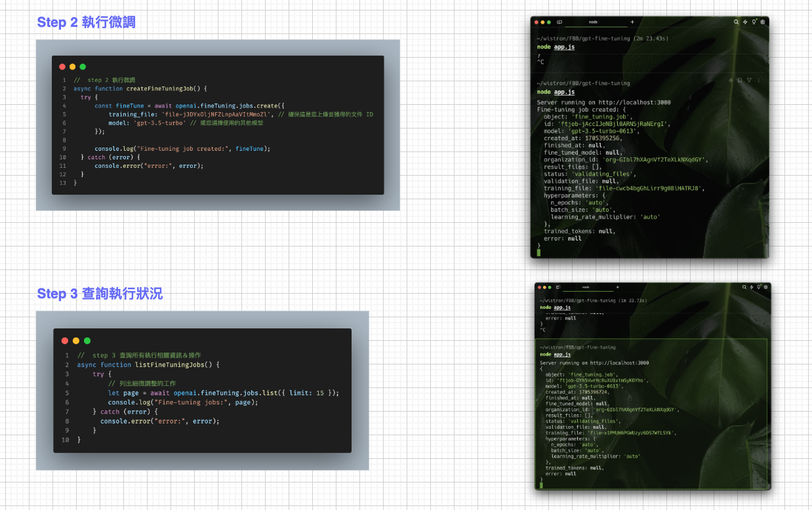
Task: Open the localhost:3000 link in upper terminal output
Action: coord(629,102)
